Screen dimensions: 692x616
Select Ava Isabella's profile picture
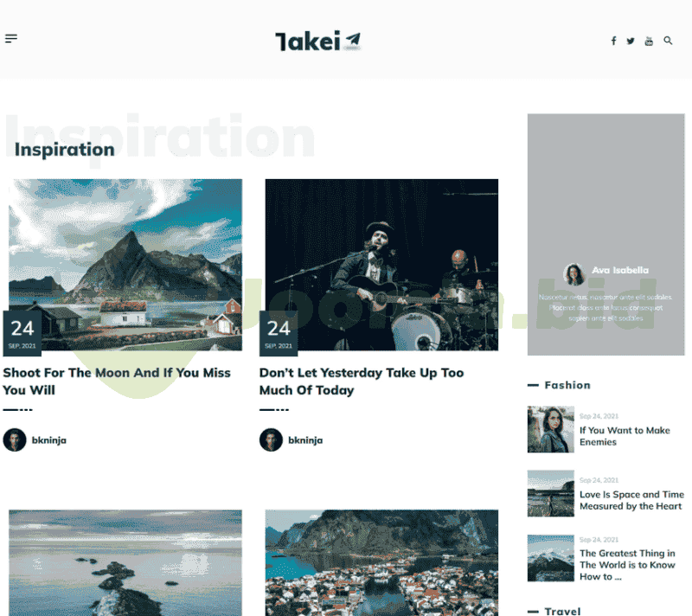(x=574, y=274)
